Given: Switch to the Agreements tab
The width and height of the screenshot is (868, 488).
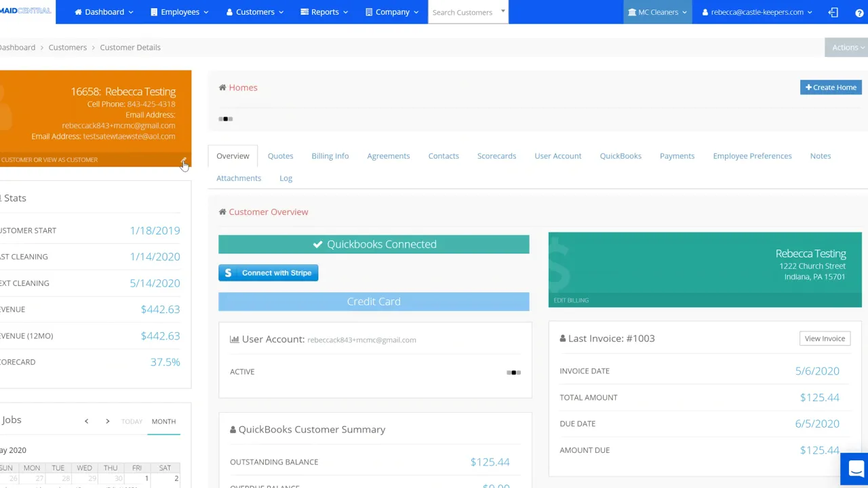Looking at the screenshot, I should coord(389,156).
